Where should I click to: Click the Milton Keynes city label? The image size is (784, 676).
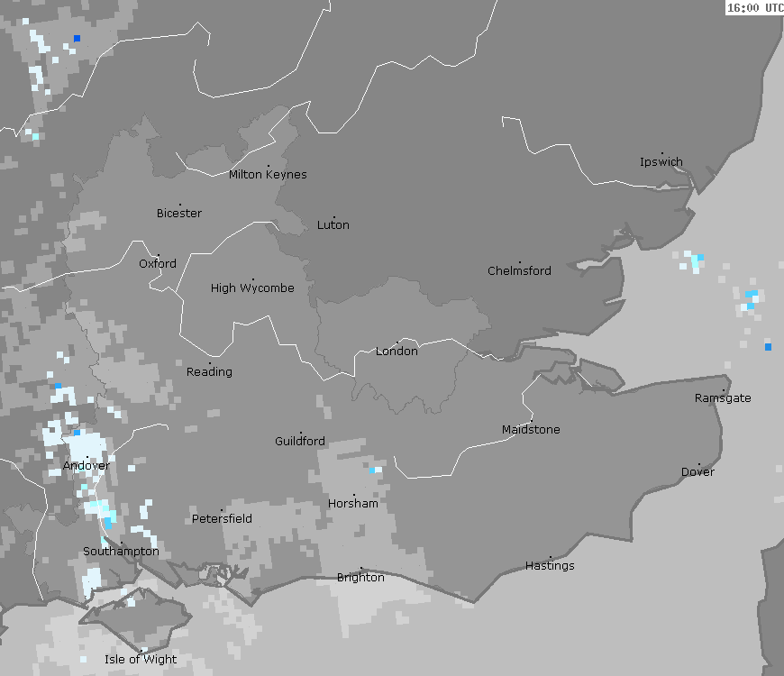click(x=268, y=174)
